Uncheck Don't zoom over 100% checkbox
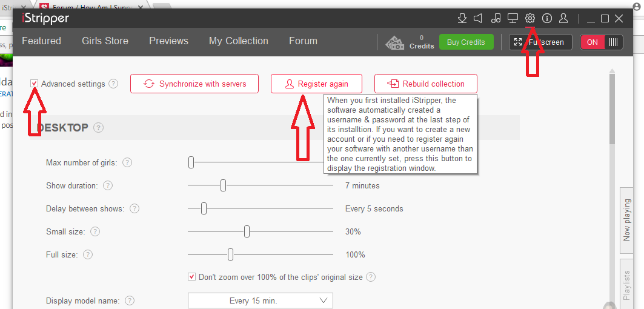The height and width of the screenshot is (309, 644). point(192,276)
